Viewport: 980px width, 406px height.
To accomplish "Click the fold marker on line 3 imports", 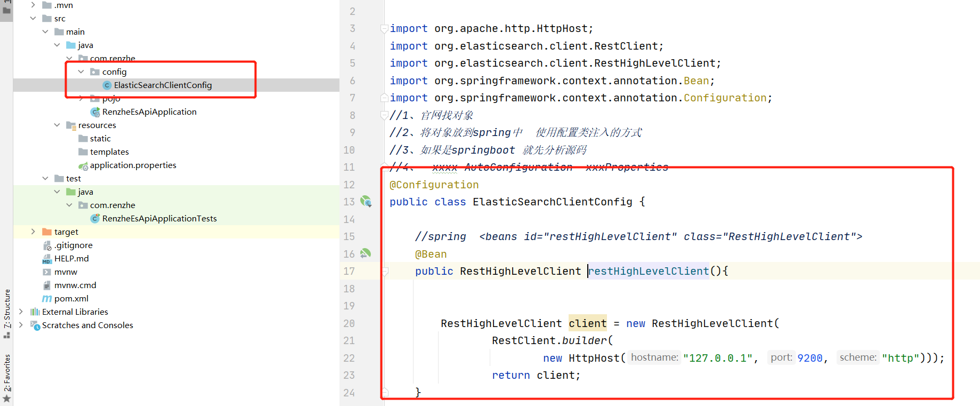I will (x=384, y=29).
